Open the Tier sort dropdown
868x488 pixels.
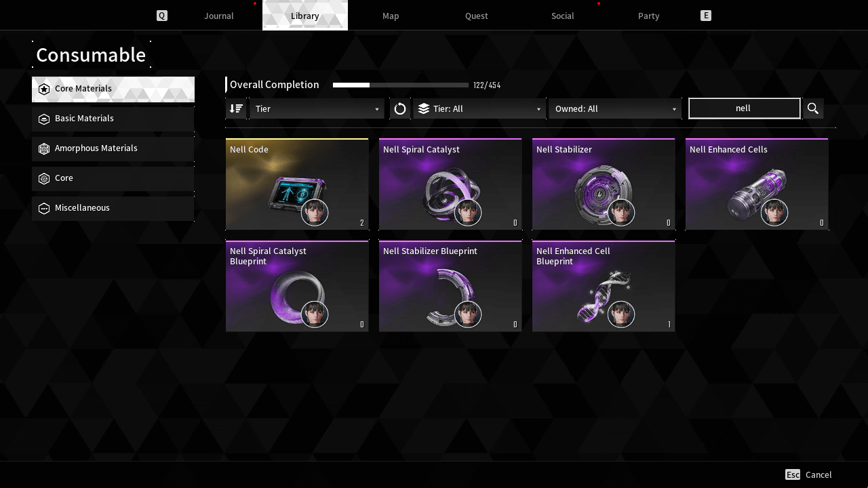click(317, 108)
